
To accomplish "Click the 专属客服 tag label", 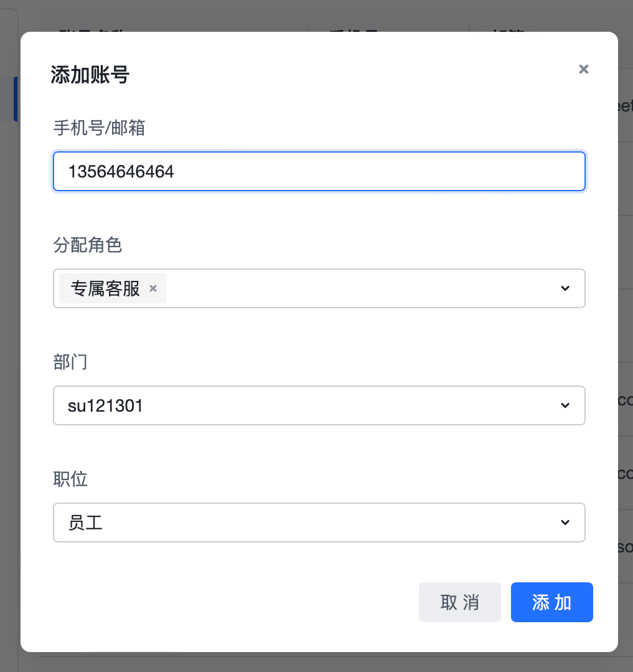I will pos(105,288).
